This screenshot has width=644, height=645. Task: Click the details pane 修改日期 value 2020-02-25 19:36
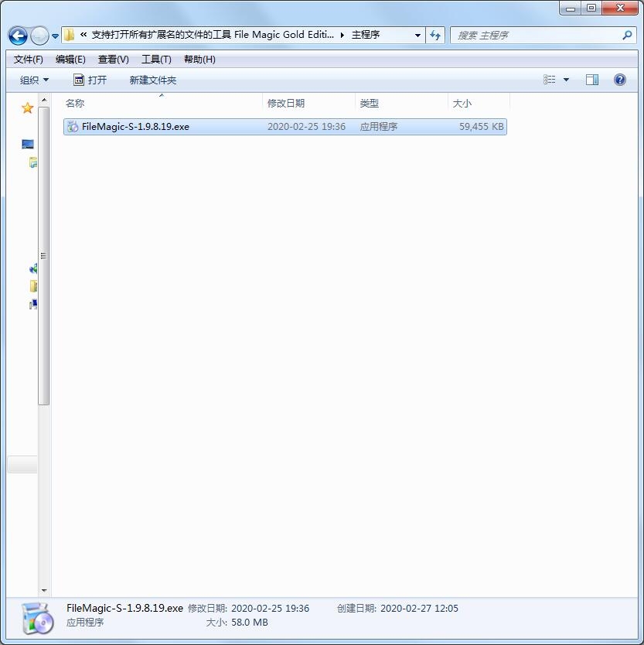click(x=270, y=609)
